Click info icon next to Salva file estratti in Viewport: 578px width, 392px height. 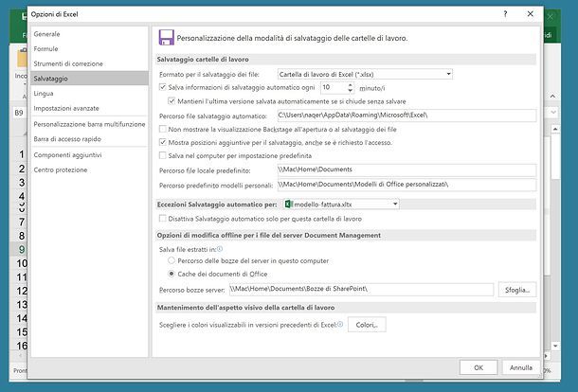point(220,249)
